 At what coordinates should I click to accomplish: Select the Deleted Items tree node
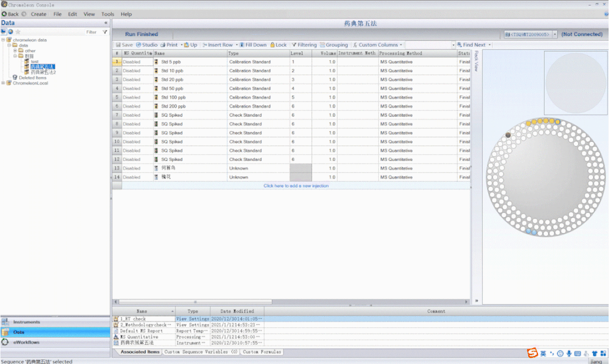pos(32,78)
